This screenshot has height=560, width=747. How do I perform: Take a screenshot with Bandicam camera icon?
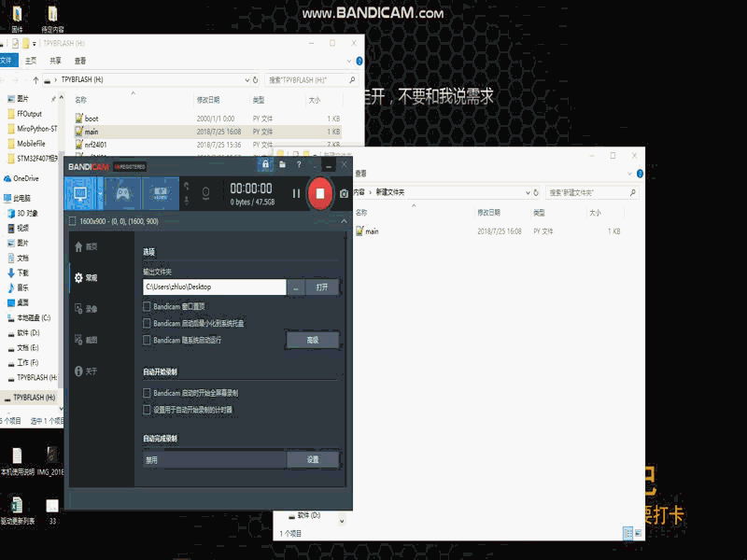[344, 194]
